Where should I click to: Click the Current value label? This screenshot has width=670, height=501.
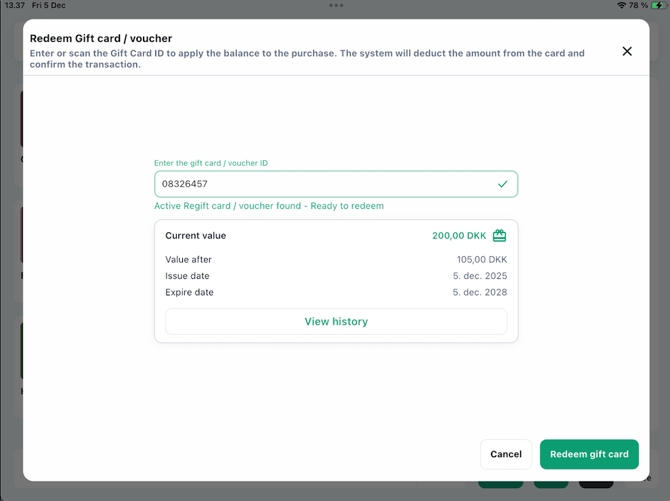click(x=195, y=236)
